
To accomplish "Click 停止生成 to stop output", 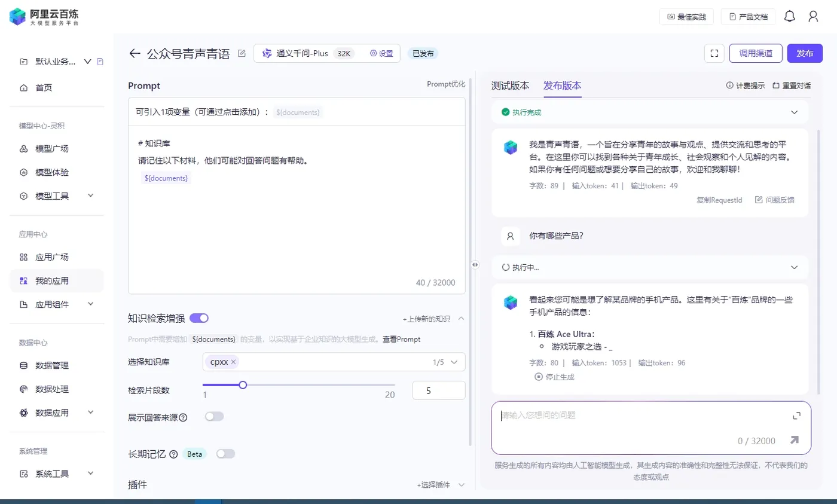I will point(555,377).
